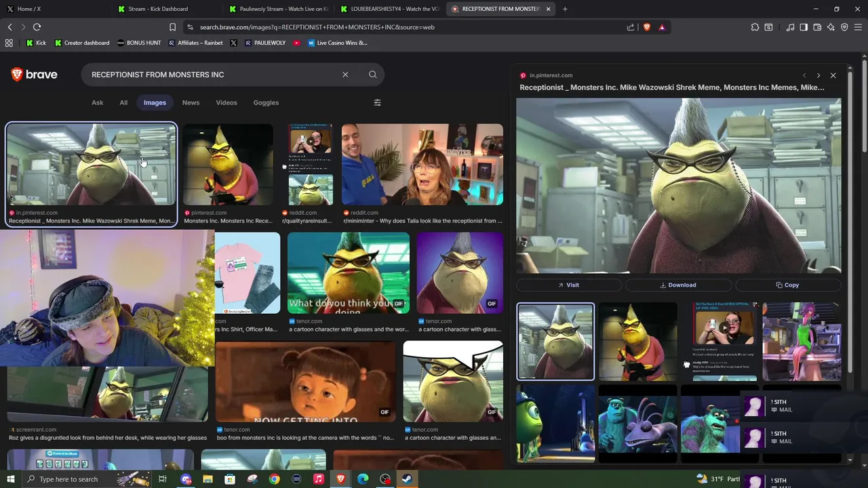This screenshot has width=868, height=488.
Task: Click the address bar URL
Action: (x=317, y=27)
